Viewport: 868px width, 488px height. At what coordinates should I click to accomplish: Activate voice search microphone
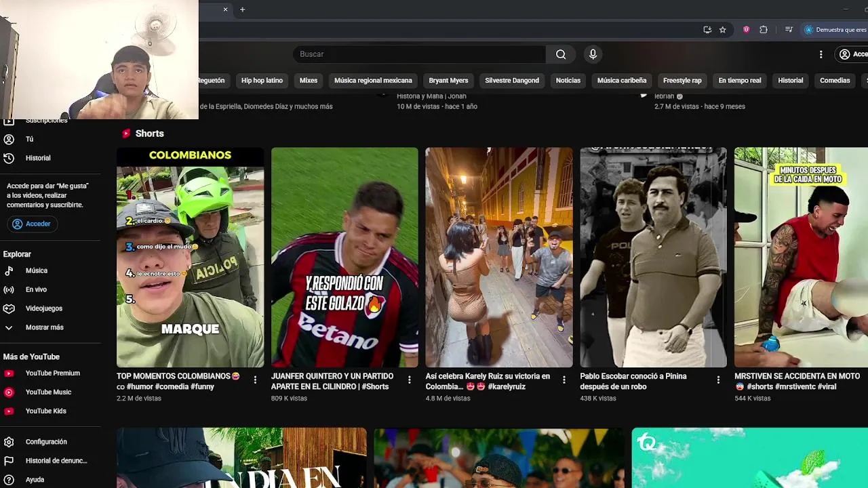pos(593,54)
